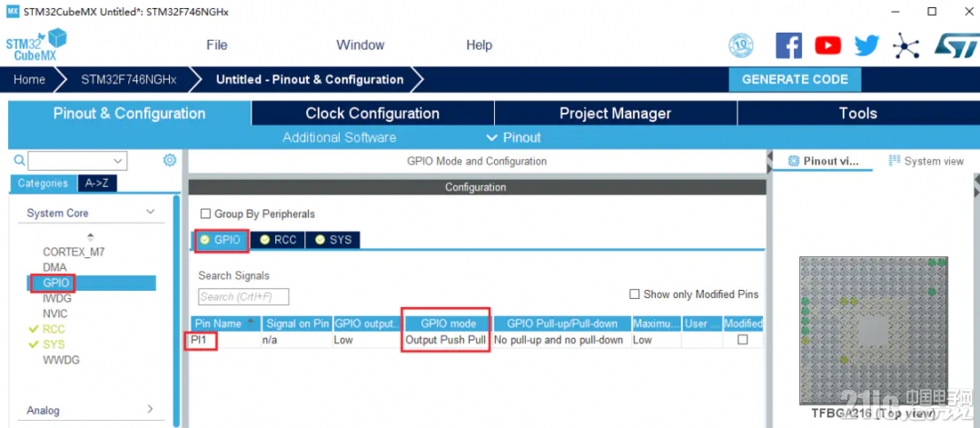The image size is (980, 428).
Task: Sort by Signal on Pin column
Action: tap(297, 323)
